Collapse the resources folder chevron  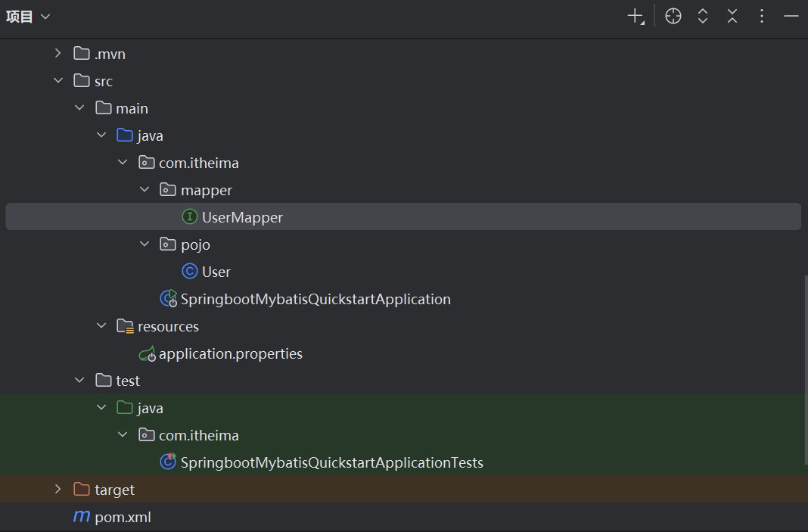click(x=101, y=326)
